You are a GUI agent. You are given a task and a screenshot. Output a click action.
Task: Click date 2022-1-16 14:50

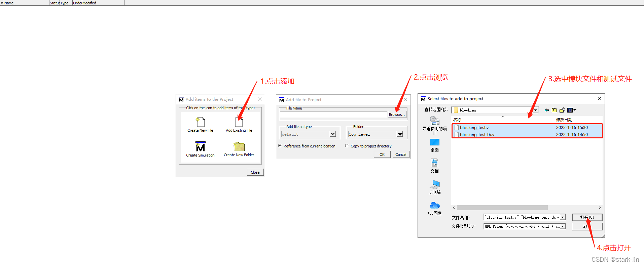pyautogui.click(x=572, y=134)
